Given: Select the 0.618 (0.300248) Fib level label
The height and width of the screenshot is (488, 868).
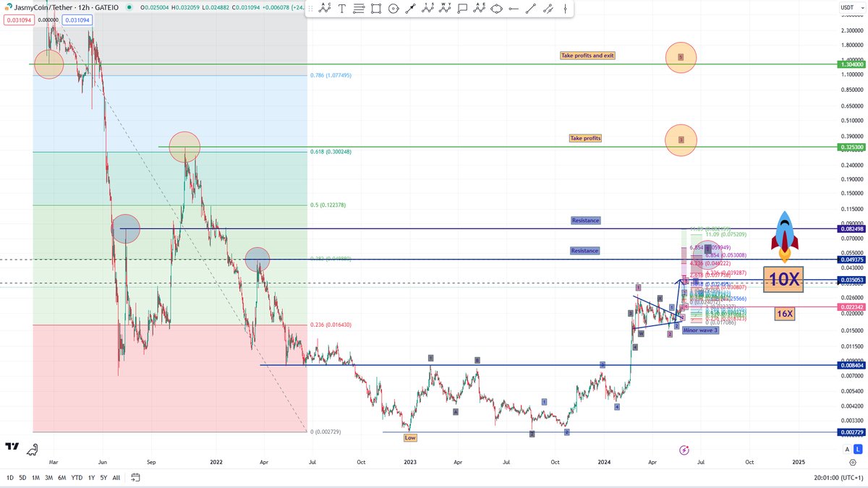Looking at the screenshot, I should [331, 152].
